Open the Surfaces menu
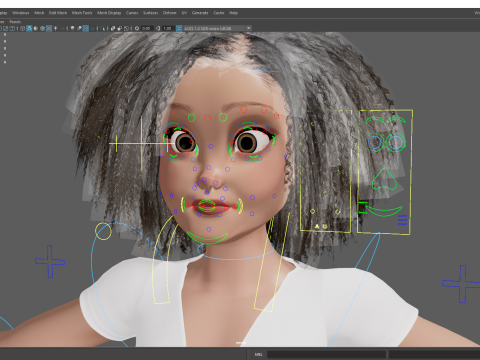Viewport: 480px width, 360px height. click(x=150, y=13)
